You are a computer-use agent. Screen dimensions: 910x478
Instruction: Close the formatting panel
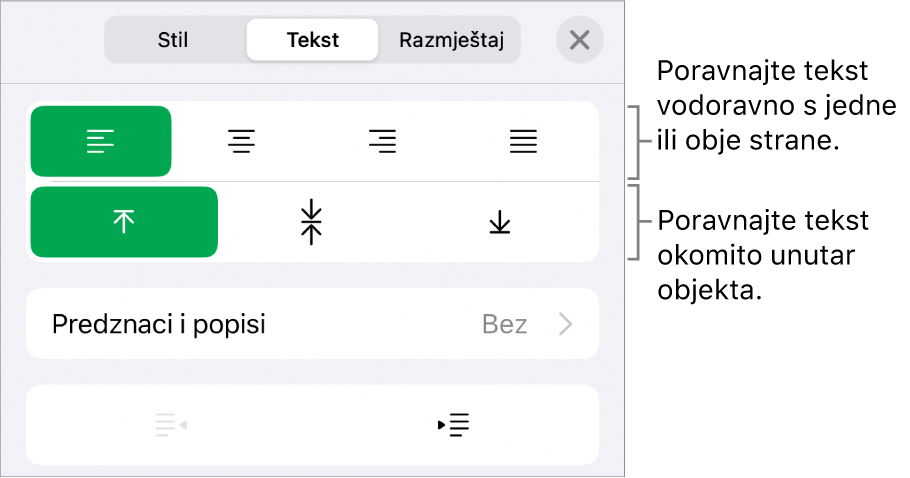point(579,41)
